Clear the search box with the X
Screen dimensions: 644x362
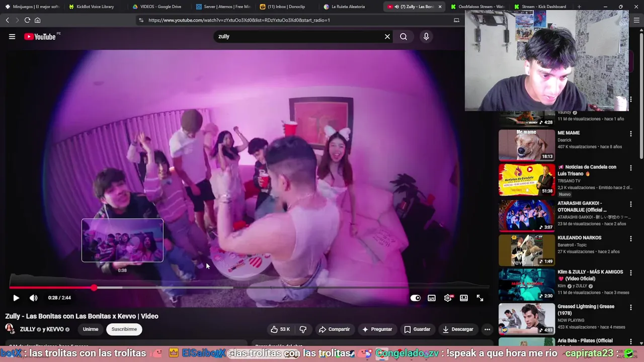[x=387, y=37]
